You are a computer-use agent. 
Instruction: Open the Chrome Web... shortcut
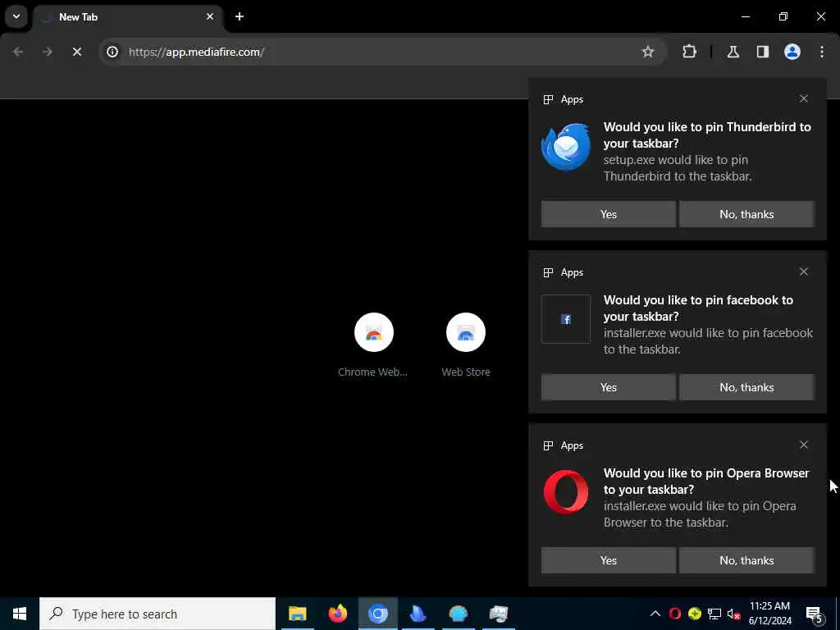coord(373,345)
